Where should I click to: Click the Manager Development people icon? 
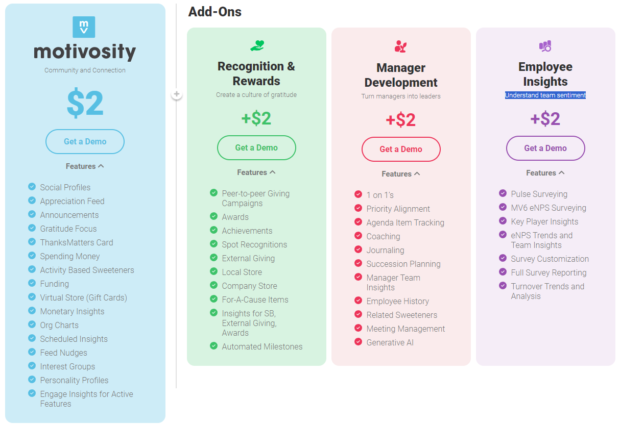(400, 46)
